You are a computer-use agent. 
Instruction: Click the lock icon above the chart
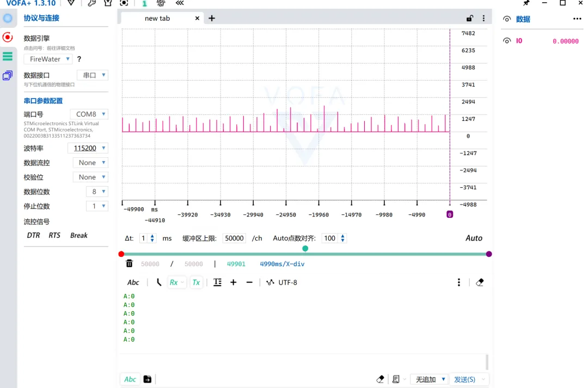click(470, 18)
